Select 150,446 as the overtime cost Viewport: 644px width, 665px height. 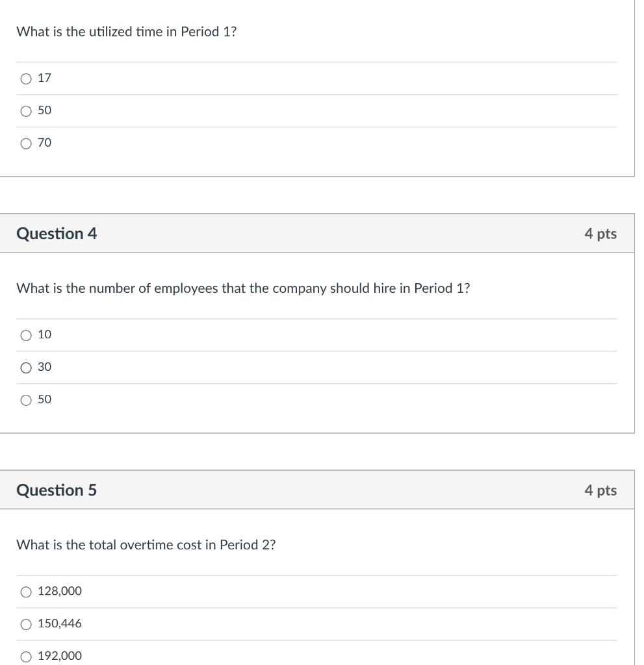pyautogui.click(x=26, y=623)
